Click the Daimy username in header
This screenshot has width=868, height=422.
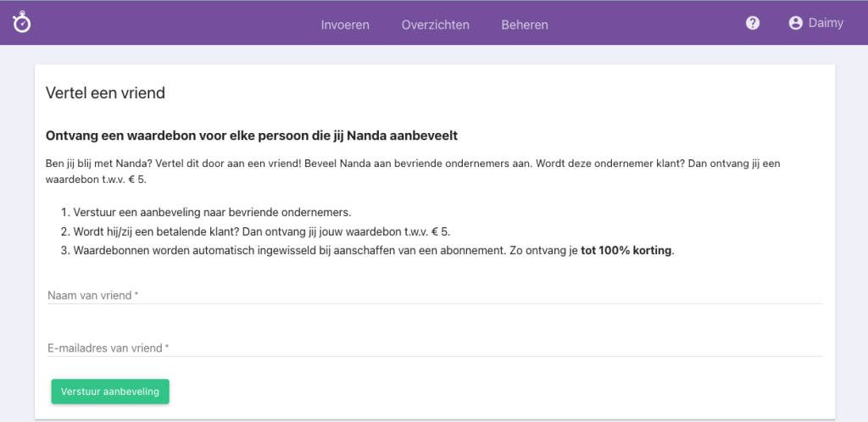826,23
